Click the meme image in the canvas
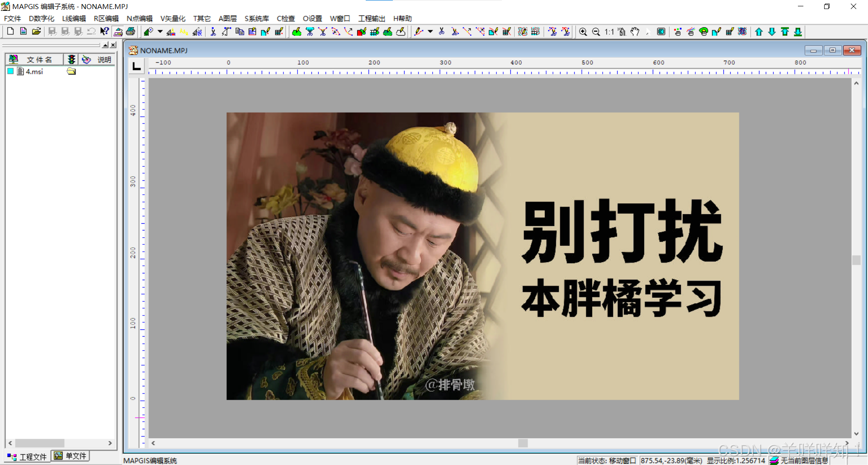 coord(483,256)
